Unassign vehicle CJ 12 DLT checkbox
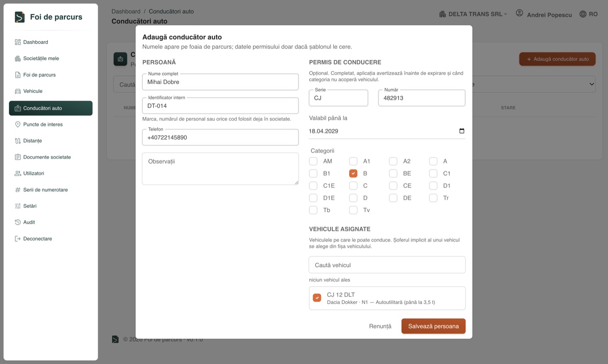The height and width of the screenshot is (364, 608). (317, 298)
